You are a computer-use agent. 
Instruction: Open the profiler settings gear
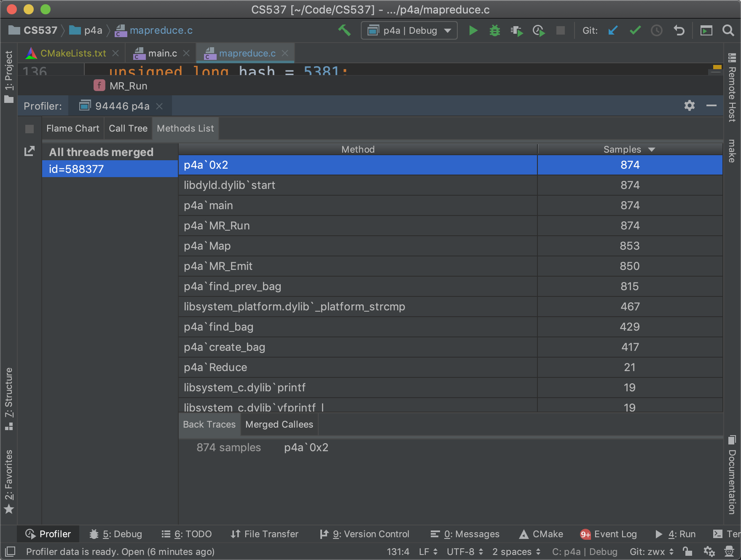689,105
